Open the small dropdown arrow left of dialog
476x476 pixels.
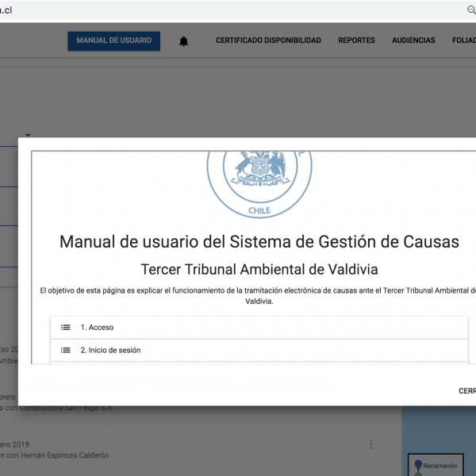point(28,135)
